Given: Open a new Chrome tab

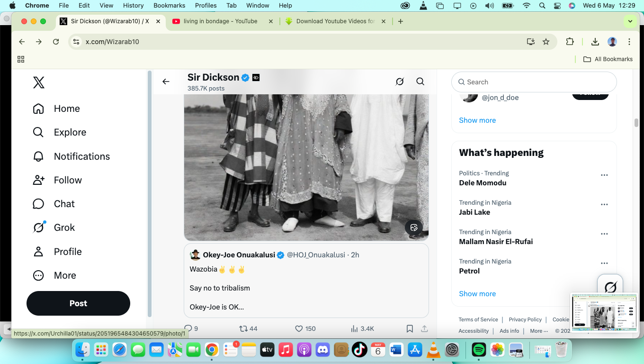Looking at the screenshot, I should [x=401, y=21].
